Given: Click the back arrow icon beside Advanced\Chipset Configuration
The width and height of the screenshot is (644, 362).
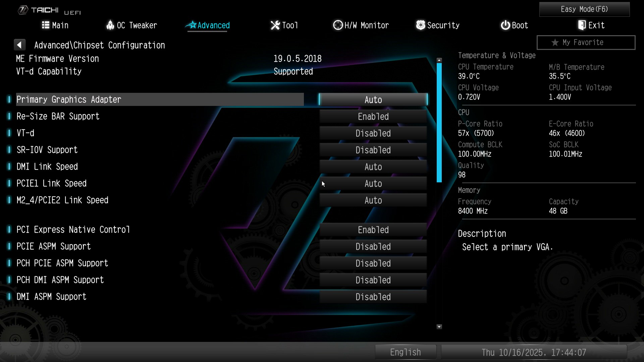Looking at the screenshot, I should (19, 45).
